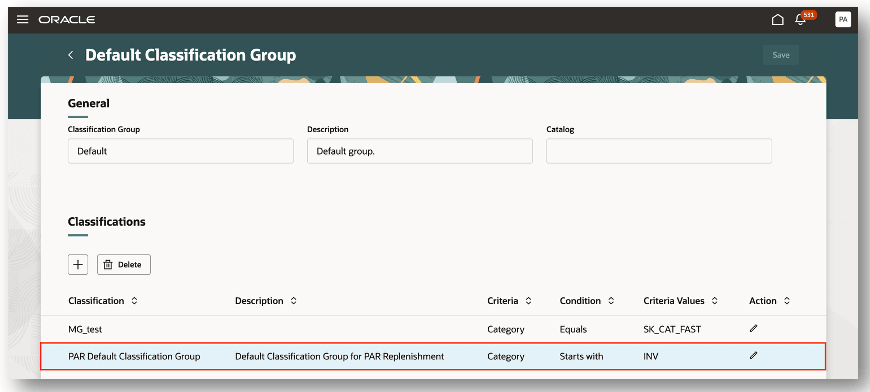Focus the Description field with Default group.

[x=419, y=151]
